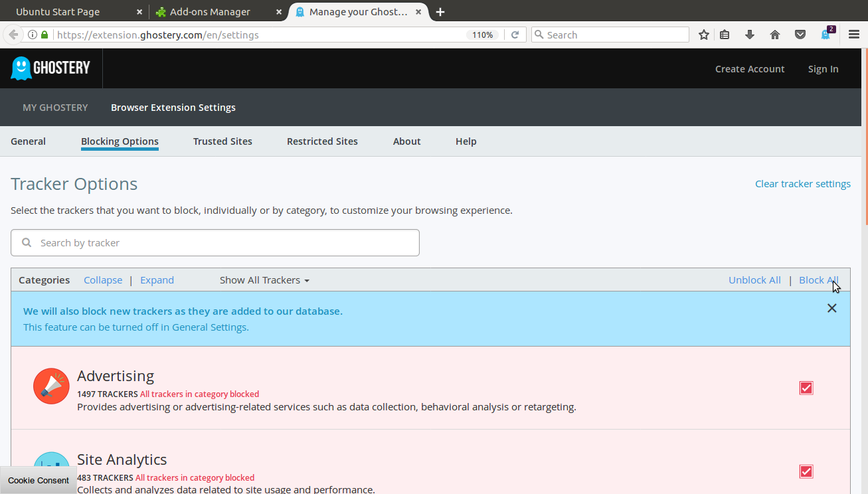Click the Ghostery ghost logo
This screenshot has height=494, width=868.
point(50,68)
